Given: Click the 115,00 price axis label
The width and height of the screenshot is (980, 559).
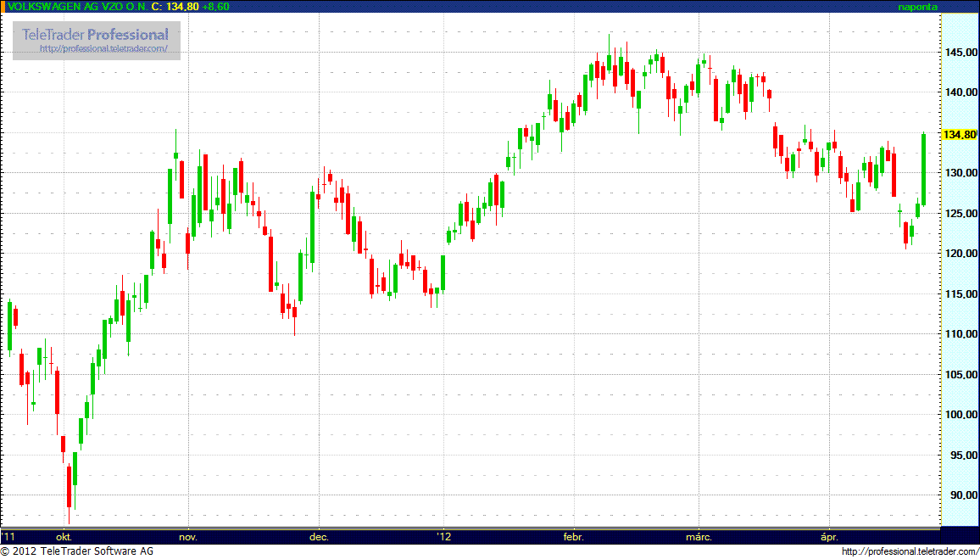Looking at the screenshot, I should tap(960, 293).
